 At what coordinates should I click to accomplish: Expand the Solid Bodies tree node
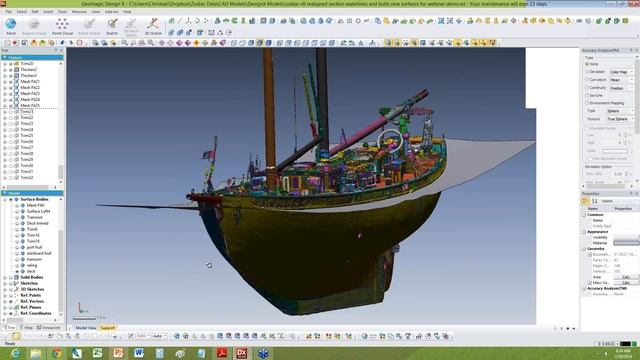point(5,277)
